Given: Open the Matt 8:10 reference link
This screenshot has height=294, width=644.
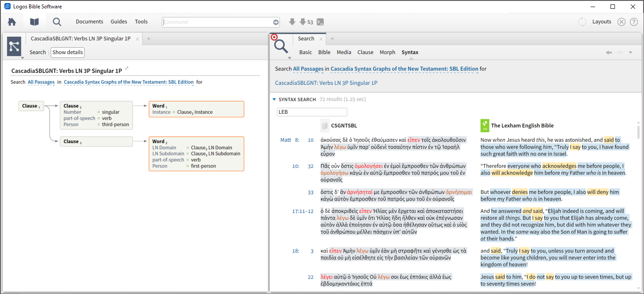Looking at the screenshot, I should [x=297, y=140].
